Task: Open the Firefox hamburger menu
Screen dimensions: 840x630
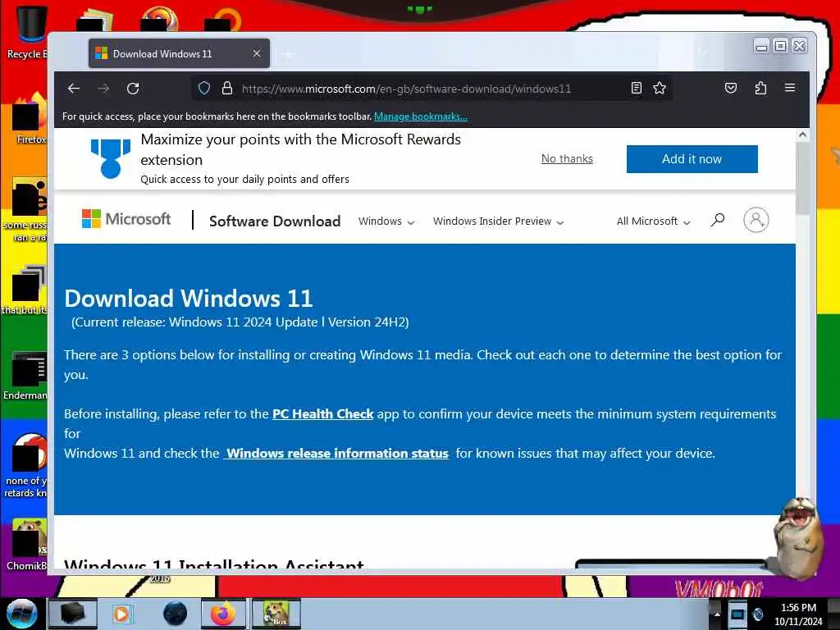Action: 790,88
